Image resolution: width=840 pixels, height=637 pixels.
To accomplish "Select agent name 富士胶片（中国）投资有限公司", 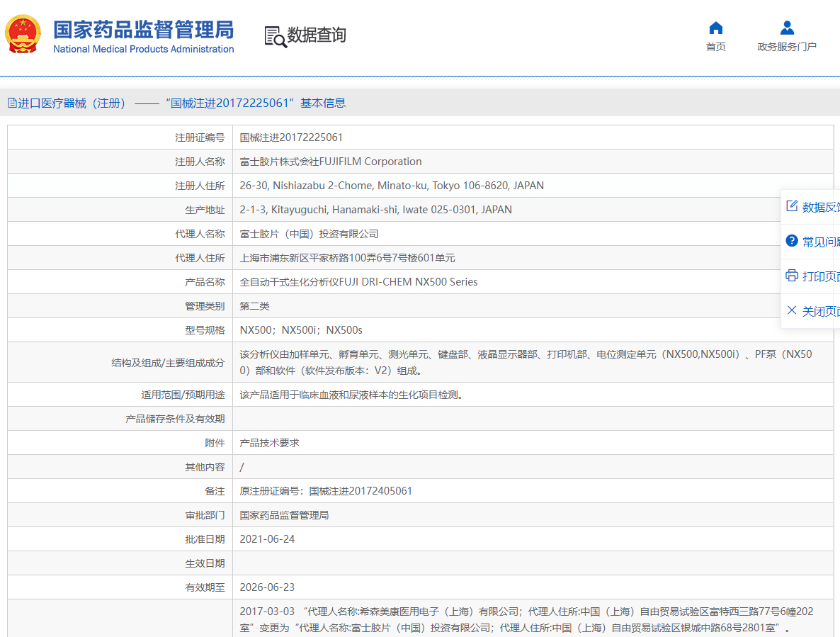I will pyautogui.click(x=309, y=234).
